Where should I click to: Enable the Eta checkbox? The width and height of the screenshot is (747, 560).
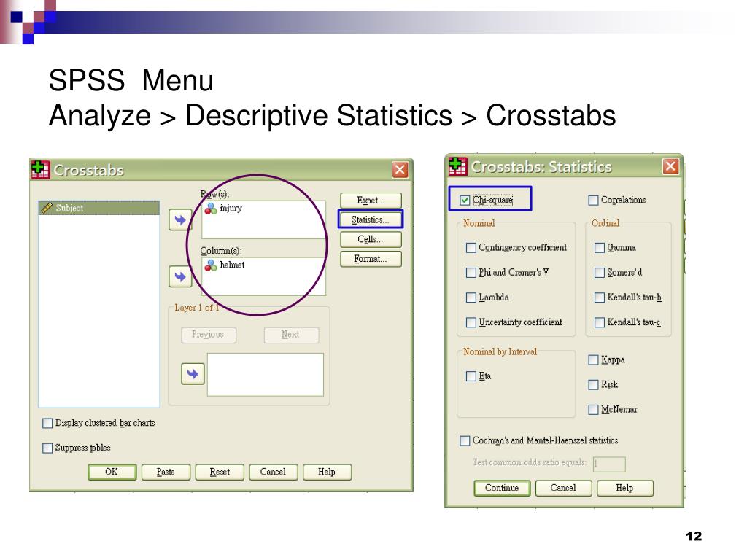point(471,376)
